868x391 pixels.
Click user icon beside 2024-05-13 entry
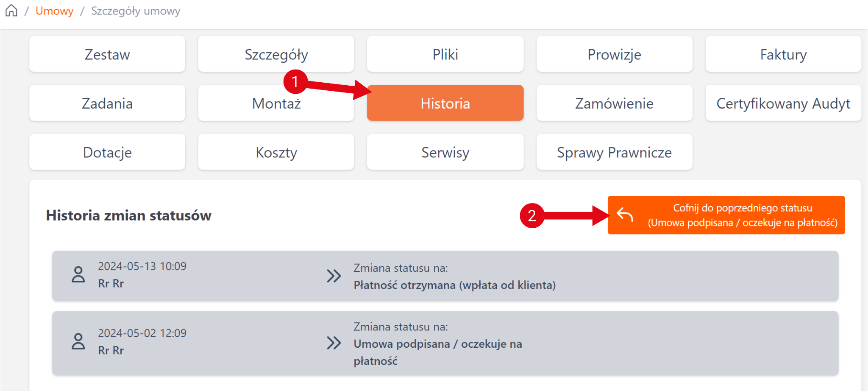pyautogui.click(x=78, y=275)
